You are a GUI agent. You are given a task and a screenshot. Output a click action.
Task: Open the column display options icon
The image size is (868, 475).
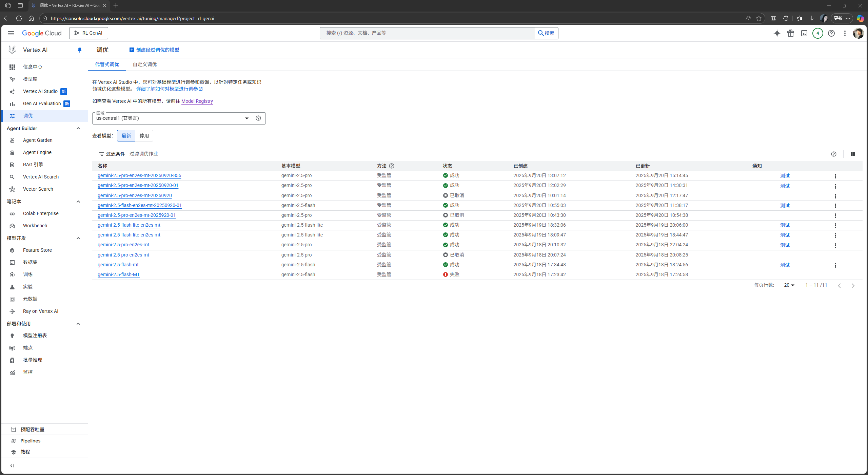853,154
